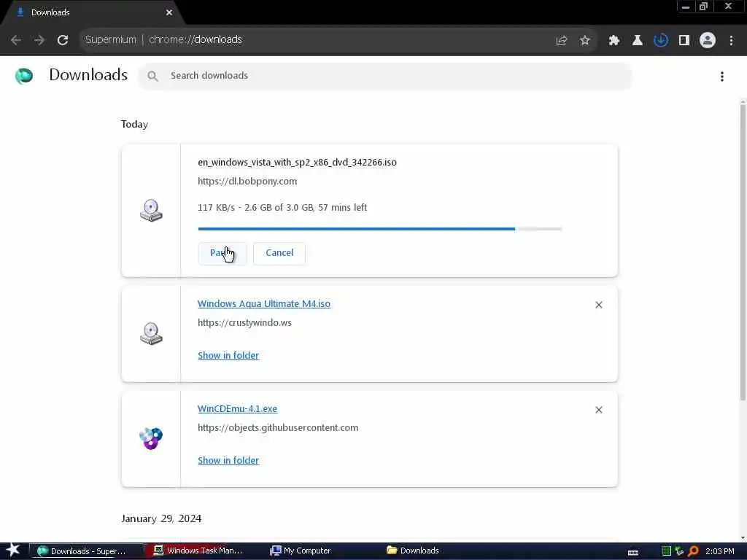
Task: Open the WinCDEmu-4.1.exe link
Action: (237, 409)
